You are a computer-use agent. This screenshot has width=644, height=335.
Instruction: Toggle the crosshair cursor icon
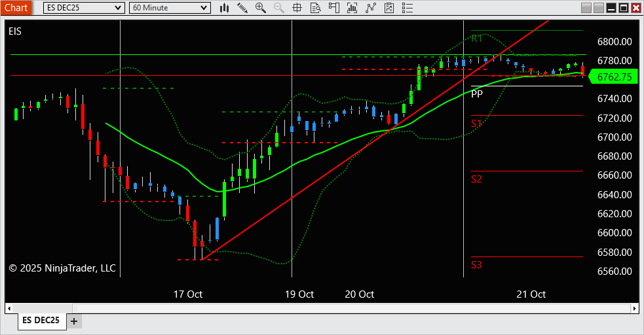(297, 8)
